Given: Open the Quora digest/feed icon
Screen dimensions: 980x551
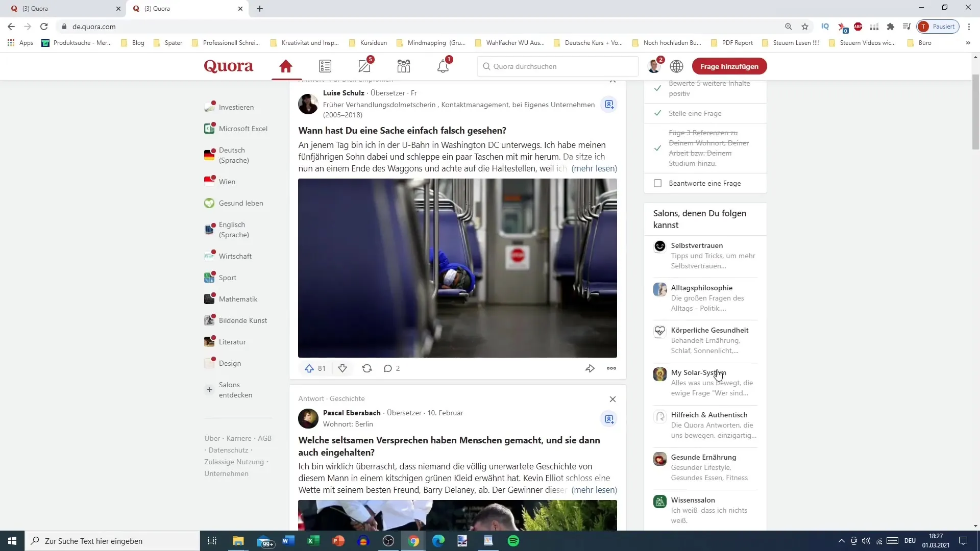Looking at the screenshot, I should coord(325,66).
